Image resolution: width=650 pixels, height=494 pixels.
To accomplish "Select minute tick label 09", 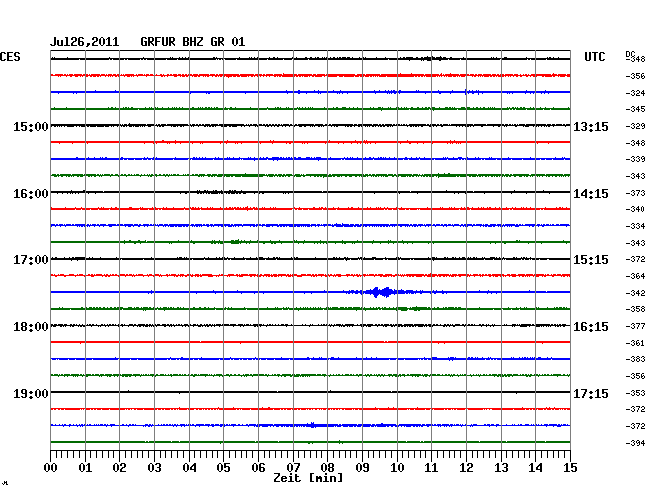I will coord(362,468).
